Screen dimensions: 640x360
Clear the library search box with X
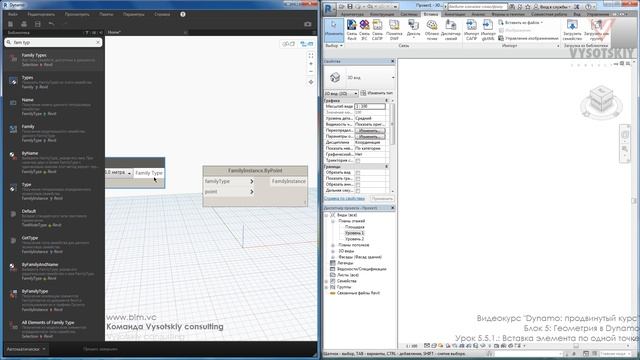tap(98, 42)
